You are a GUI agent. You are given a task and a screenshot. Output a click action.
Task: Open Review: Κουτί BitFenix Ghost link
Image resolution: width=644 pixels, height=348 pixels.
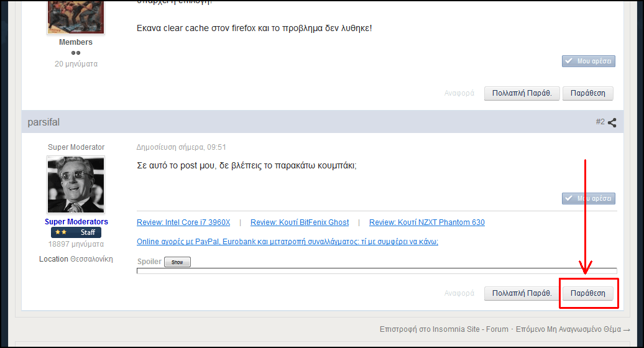click(300, 222)
